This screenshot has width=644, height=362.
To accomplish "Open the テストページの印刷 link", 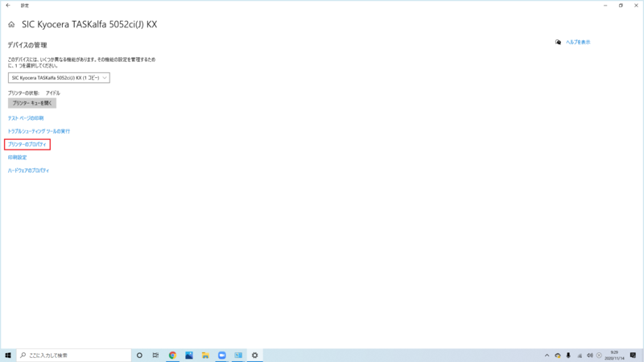I will (26, 118).
